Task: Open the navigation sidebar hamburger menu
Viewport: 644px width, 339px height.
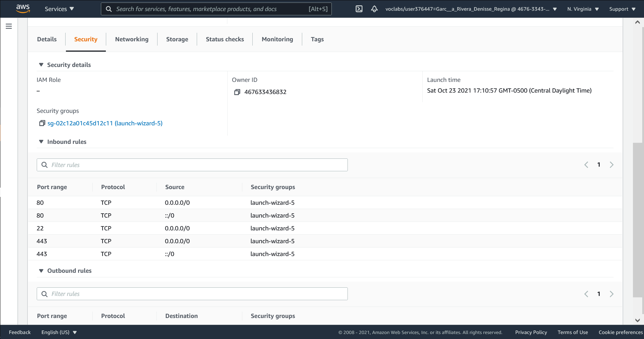Action: click(x=9, y=26)
